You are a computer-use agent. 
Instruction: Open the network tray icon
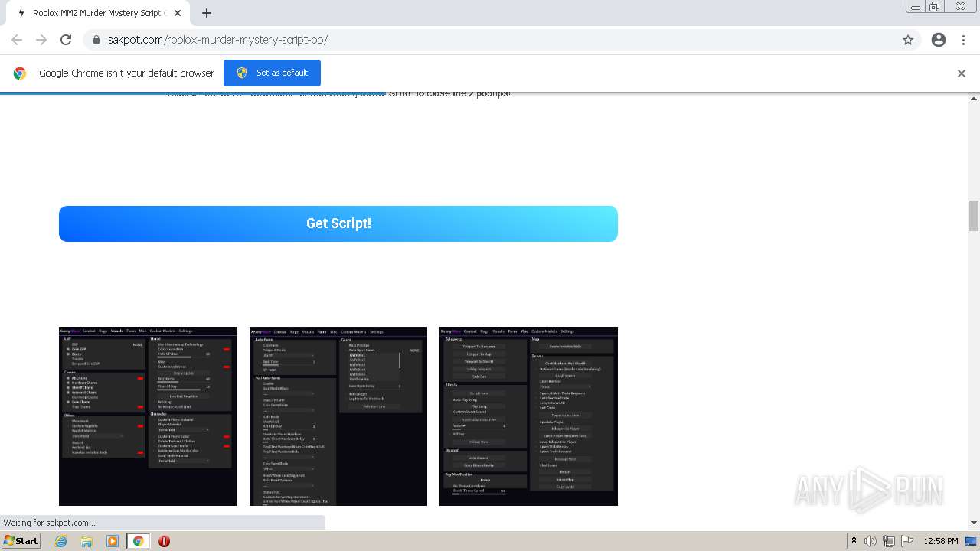coord(889,541)
